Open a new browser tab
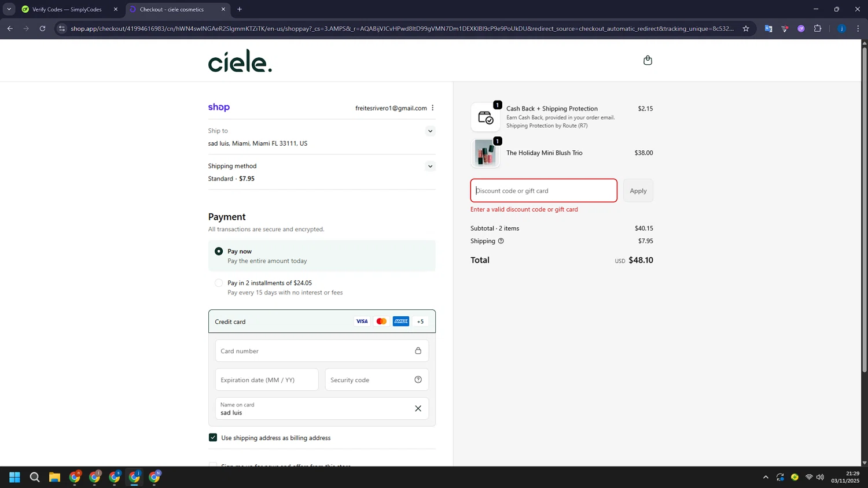868x488 pixels. [x=240, y=9]
